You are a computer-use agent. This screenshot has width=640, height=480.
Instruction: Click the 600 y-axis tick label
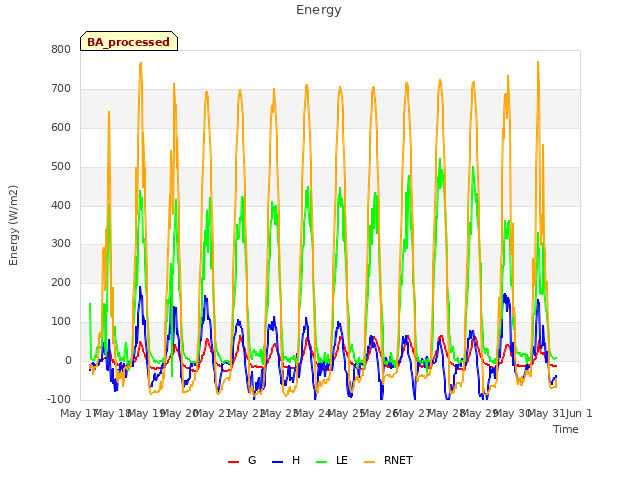[61, 127]
